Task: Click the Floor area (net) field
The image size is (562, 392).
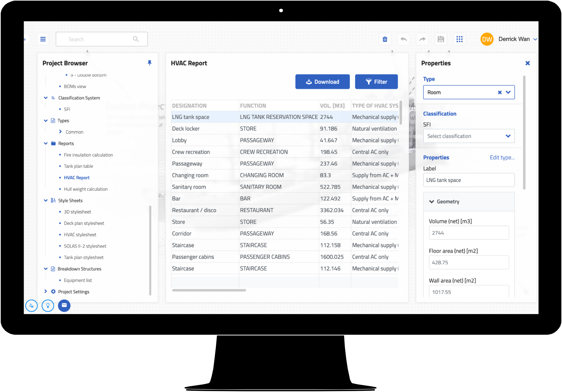Action: pyautogui.click(x=469, y=262)
